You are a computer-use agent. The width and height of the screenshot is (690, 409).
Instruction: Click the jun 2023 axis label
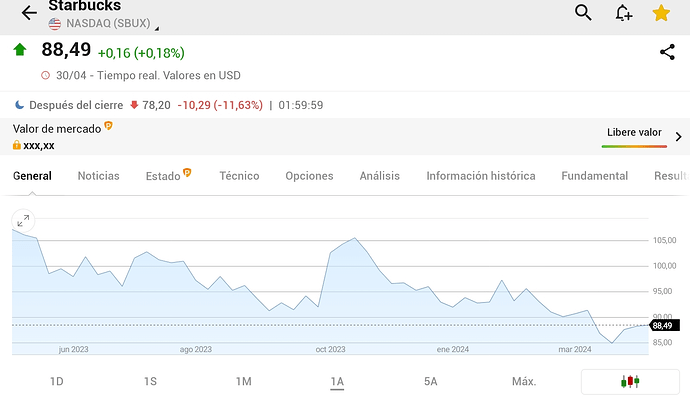(73, 349)
